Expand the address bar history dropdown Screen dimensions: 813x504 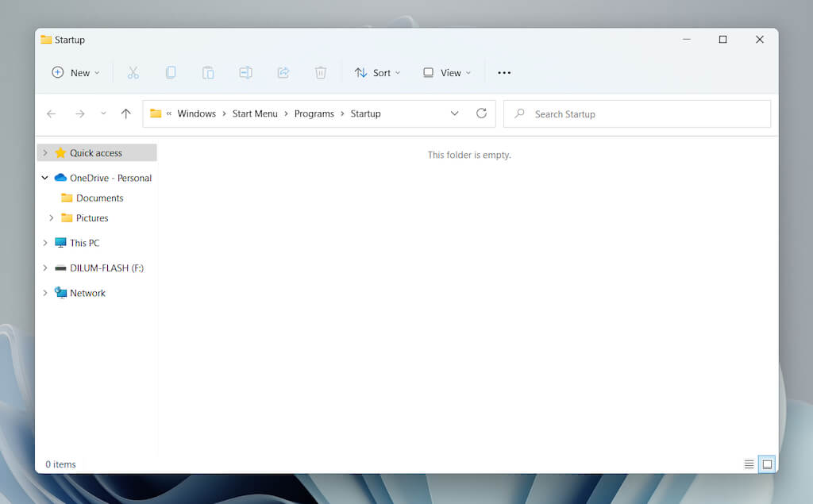pyautogui.click(x=454, y=113)
